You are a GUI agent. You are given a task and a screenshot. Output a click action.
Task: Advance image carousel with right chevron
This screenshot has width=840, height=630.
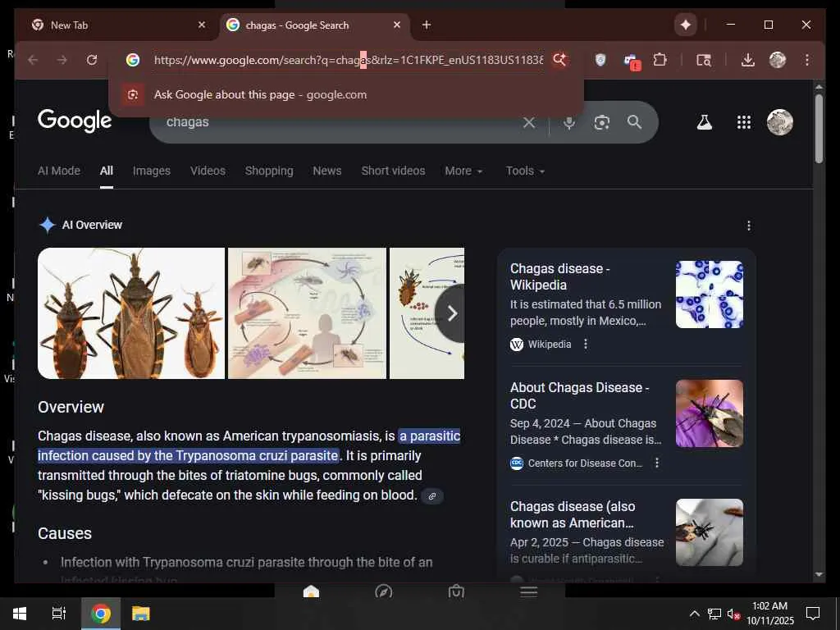452,313
